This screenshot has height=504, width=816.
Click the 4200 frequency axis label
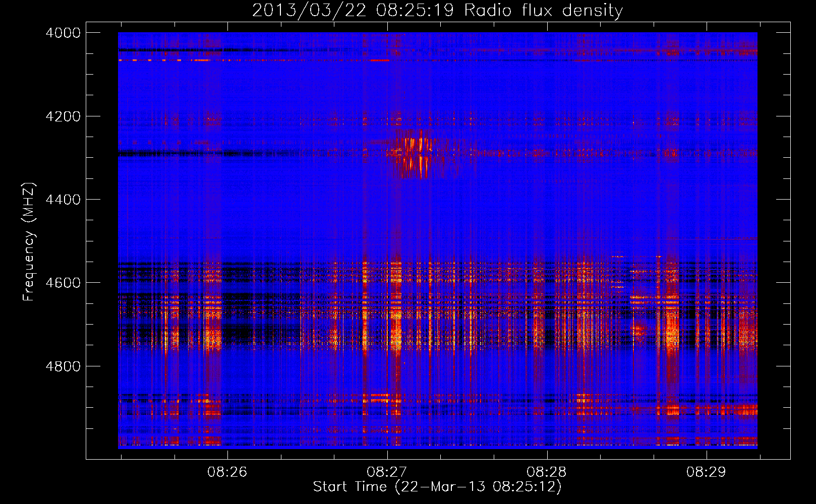pos(63,116)
